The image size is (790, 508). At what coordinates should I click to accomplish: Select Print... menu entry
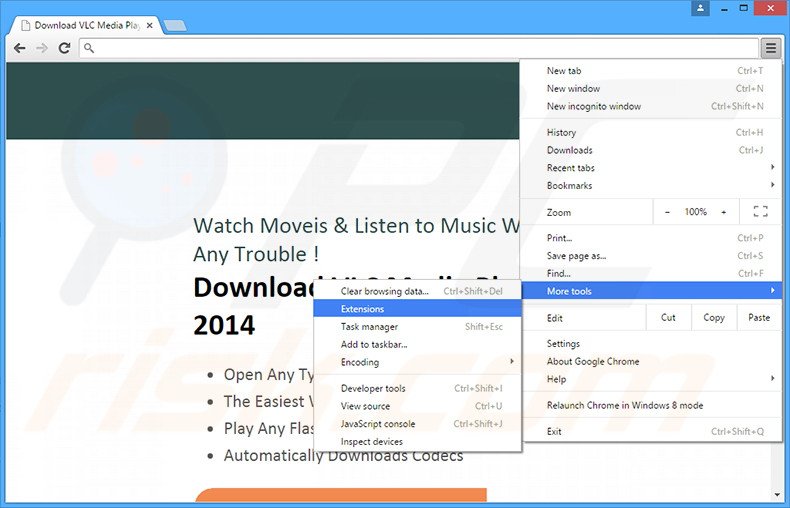[650, 238]
